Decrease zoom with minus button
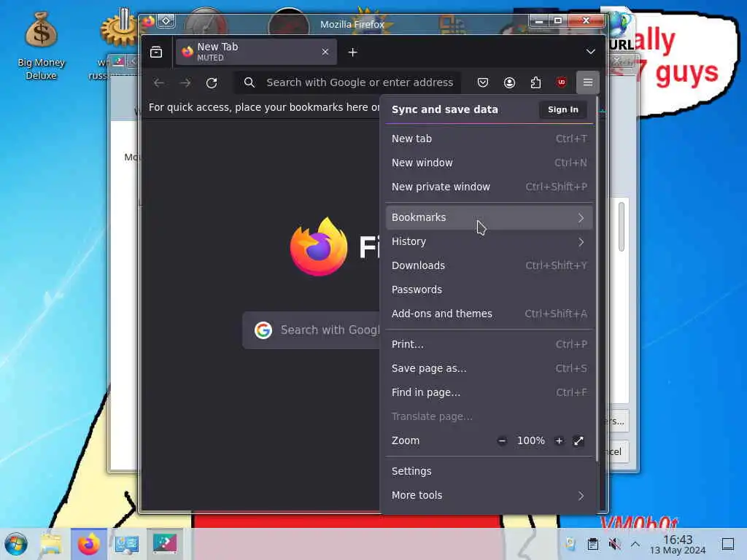747x560 pixels. click(x=502, y=441)
